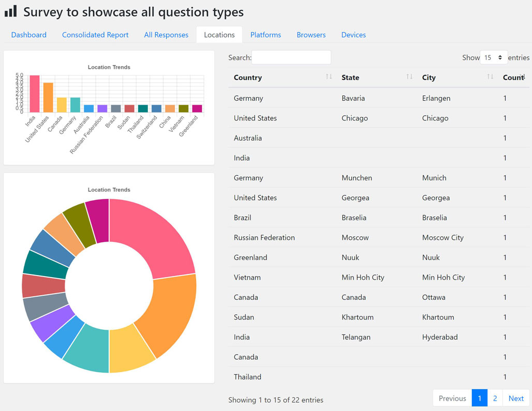Sort the City column via its sort icon
Image resolution: width=532 pixels, height=411 pixels.
[491, 77]
